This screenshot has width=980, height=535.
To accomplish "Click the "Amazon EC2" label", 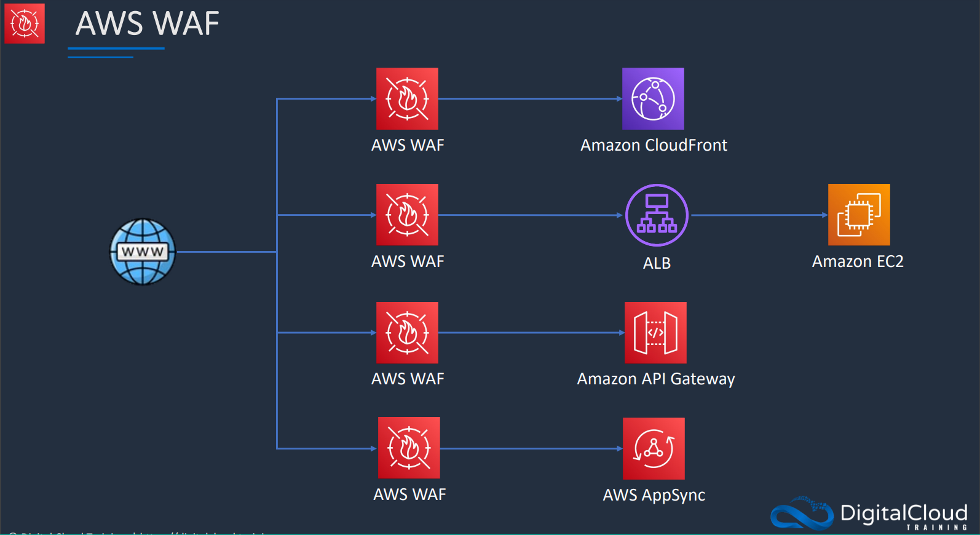I will click(858, 261).
